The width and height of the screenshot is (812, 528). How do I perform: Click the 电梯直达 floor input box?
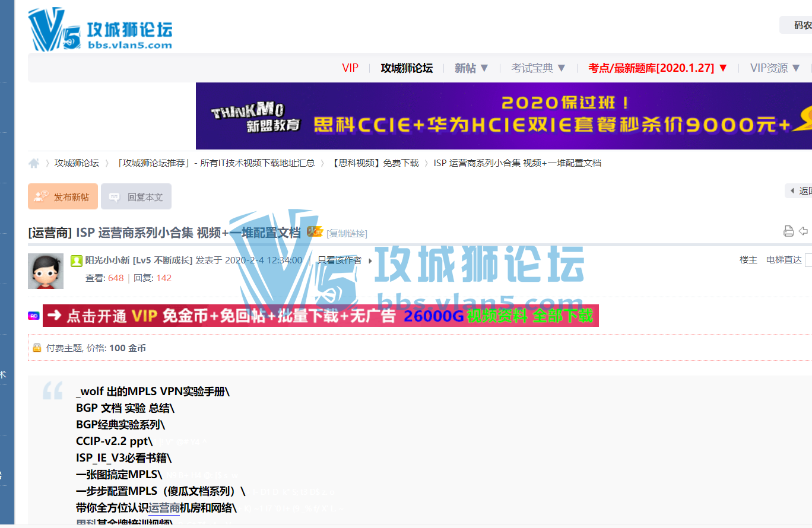pos(808,260)
